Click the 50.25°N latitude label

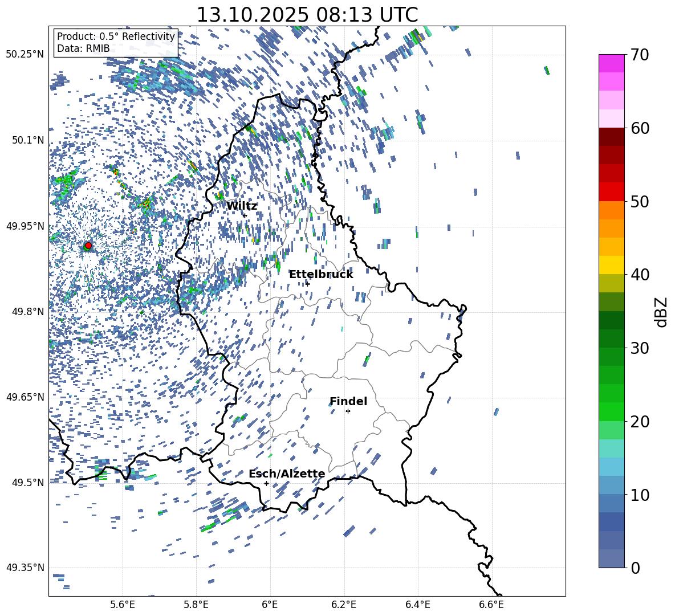click(x=25, y=55)
